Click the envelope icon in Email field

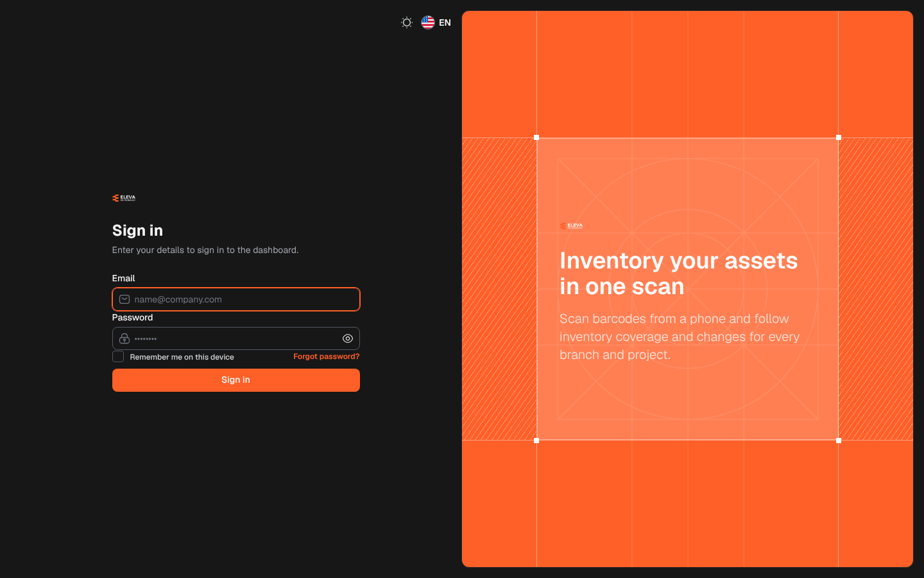pyautogui.click(x=124, y=299)
